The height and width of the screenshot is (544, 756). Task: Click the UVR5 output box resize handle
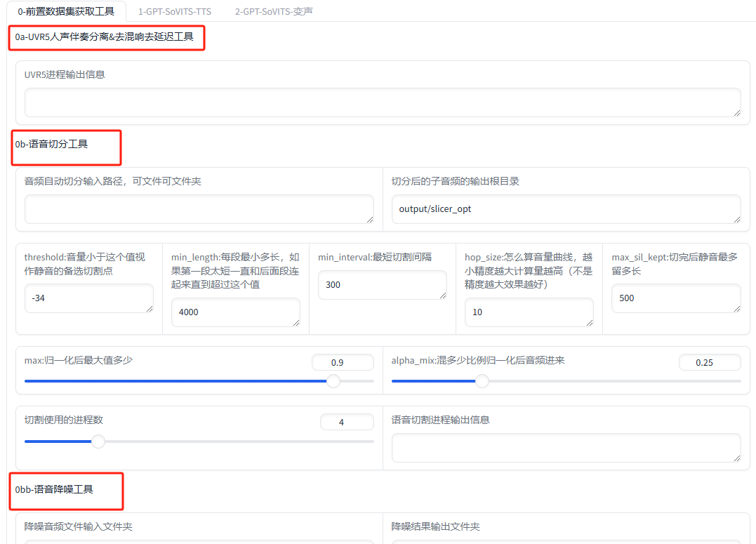(737, 113)
